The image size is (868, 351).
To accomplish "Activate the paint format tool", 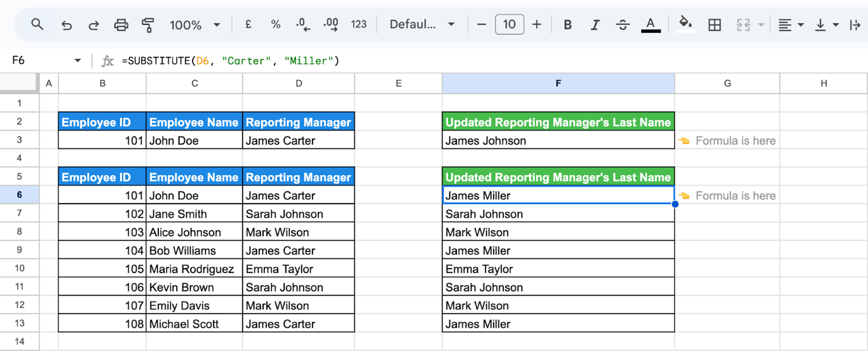I will 148,25.
